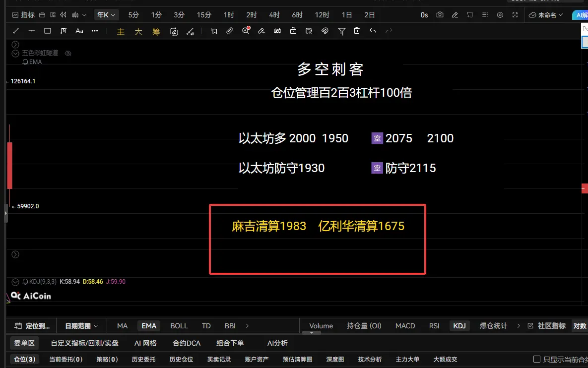Switch to the 1日 timeframe
588x368 pixels.
pyautogui.click(x=346, y=15)
